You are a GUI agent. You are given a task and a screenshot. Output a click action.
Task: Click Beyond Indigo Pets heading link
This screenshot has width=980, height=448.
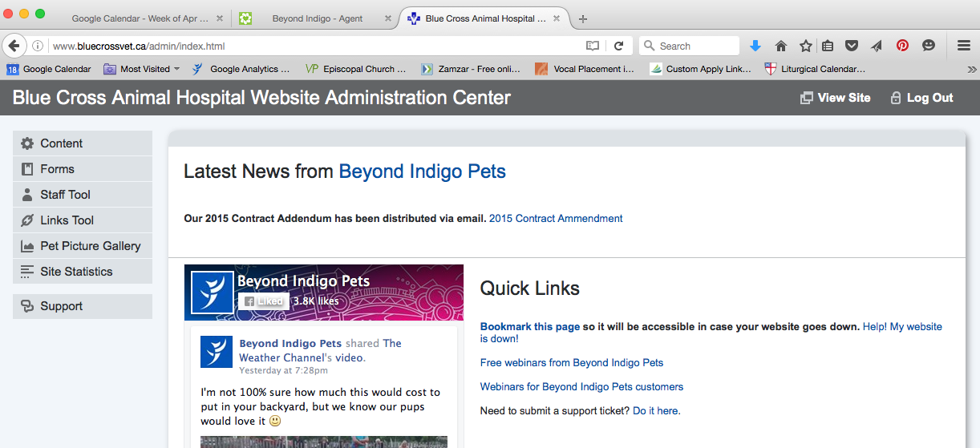coord(423,172)
